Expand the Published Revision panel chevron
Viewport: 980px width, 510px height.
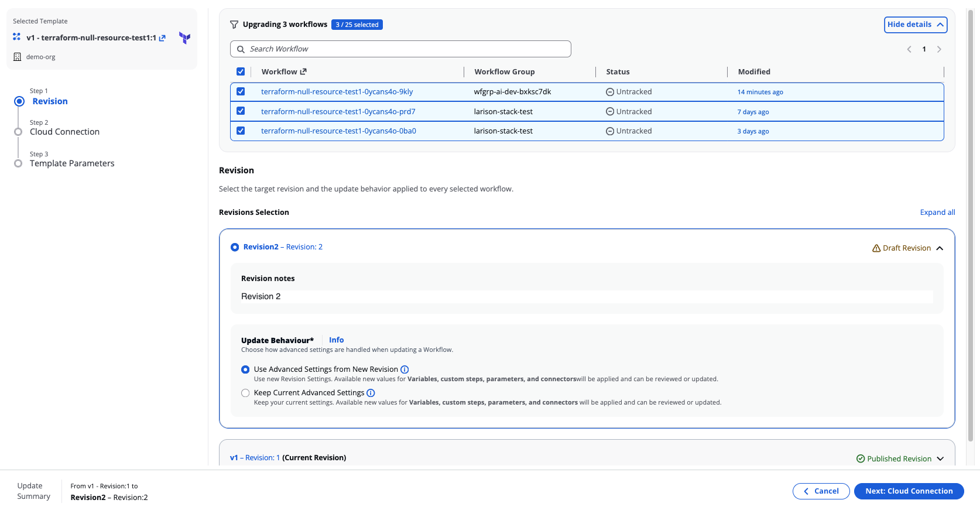tap(940, 458)
